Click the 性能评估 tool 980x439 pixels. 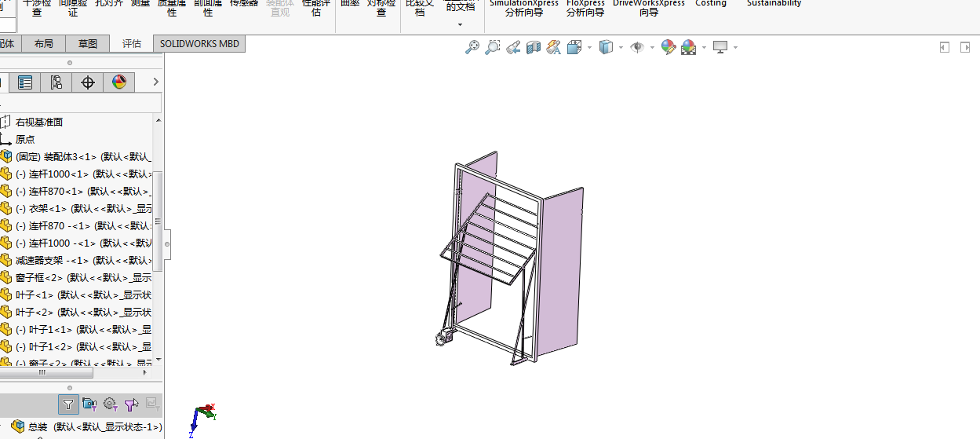tap(316, 8)
